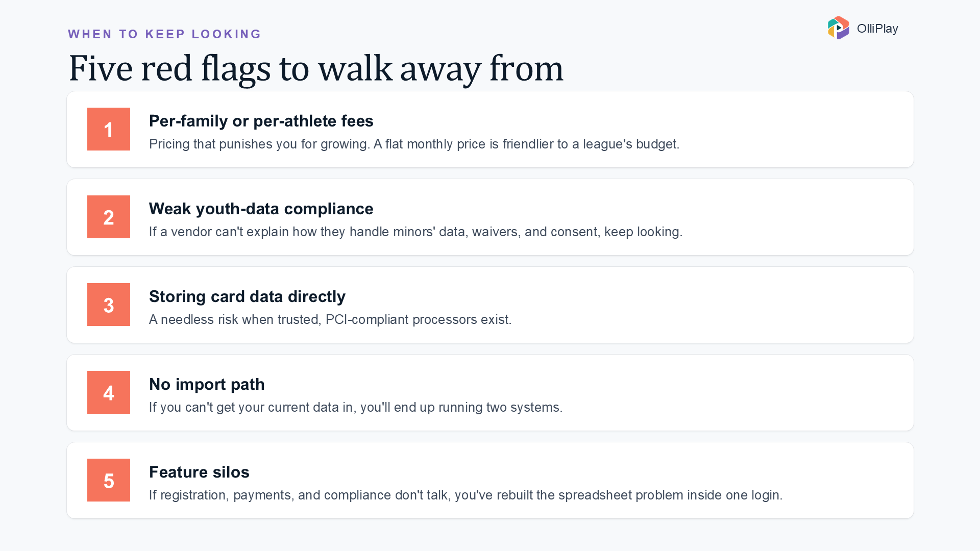
Task: Click the 'Weak youth-data compliance' heading
Action: pos(261,209)
